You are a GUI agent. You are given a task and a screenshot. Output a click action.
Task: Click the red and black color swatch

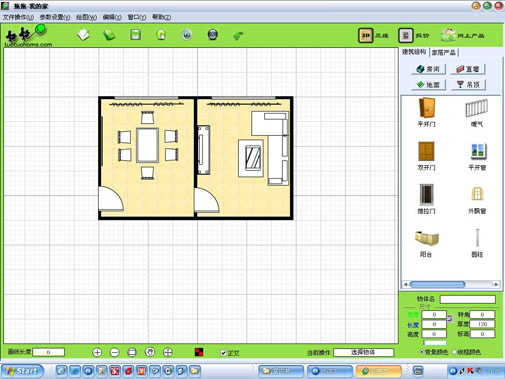click(199, 352)
